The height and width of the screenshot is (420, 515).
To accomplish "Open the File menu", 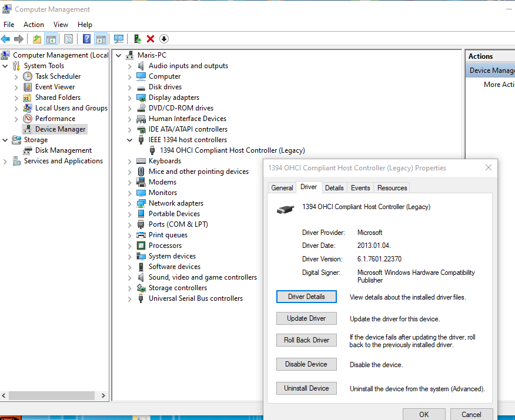I will point(9,25).
